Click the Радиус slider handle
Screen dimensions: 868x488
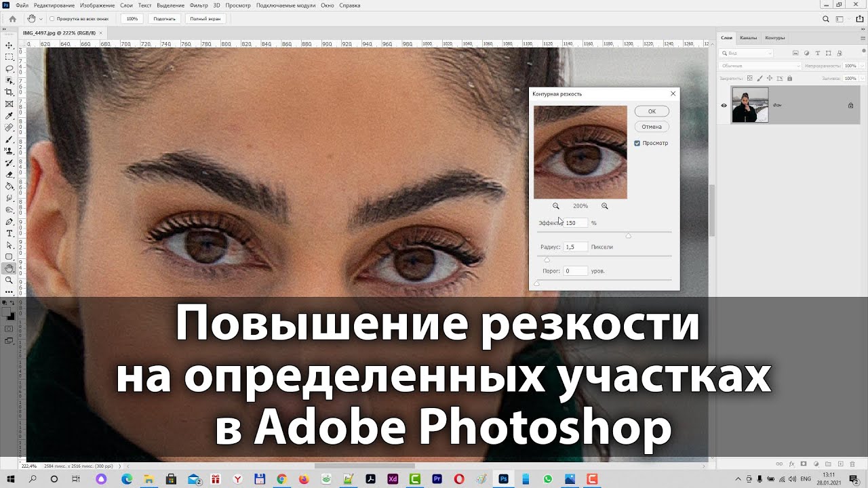coord(547,260)
